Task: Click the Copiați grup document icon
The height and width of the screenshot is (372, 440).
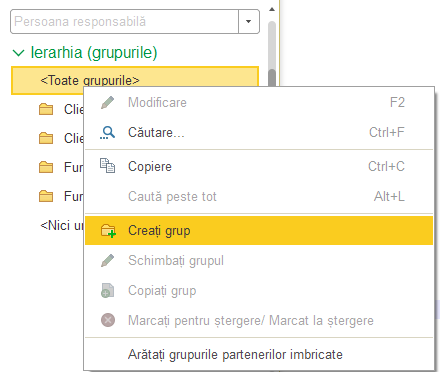Action: click(x=108, y=290)
